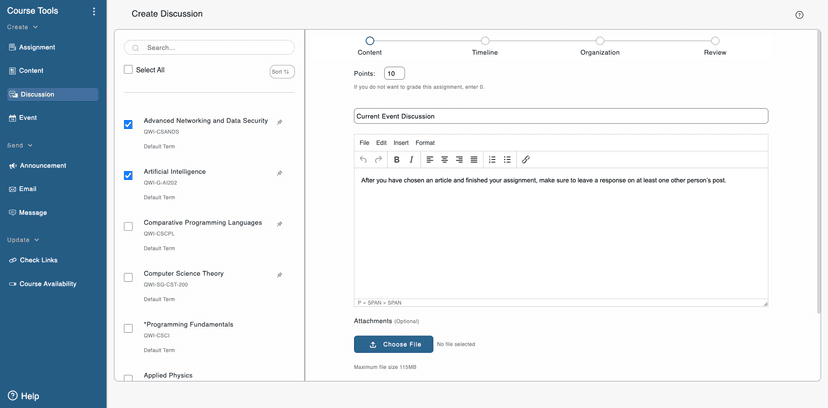Viewport: 828px width, 408px height.
Task: Pin the Artificial Intelligence course
Action: click(x=280, y=173)
